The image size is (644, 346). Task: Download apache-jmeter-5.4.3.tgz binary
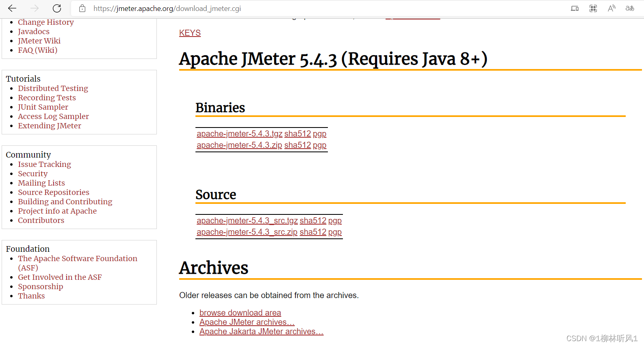(239, 134)
